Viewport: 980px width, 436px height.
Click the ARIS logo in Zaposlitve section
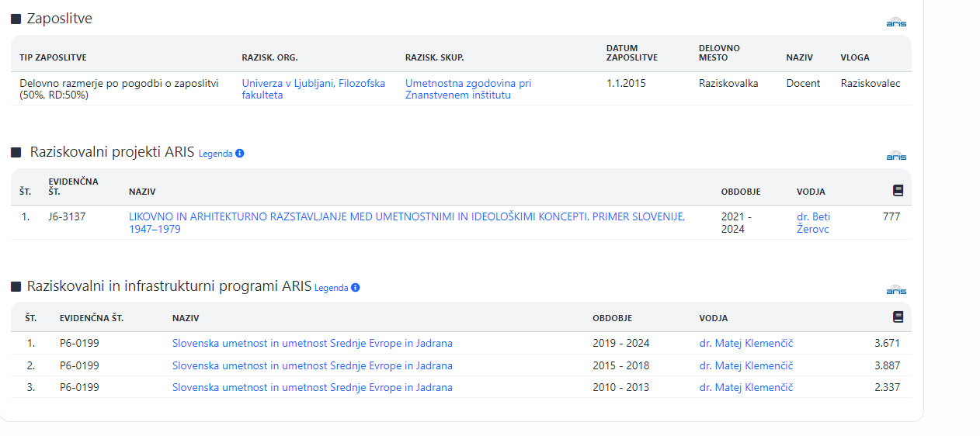(896, 22)
